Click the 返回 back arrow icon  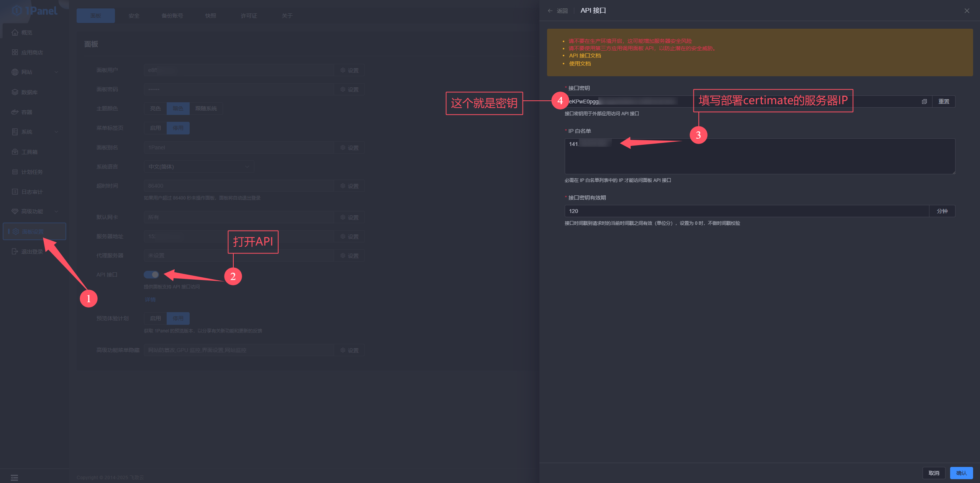pos(550,11)
